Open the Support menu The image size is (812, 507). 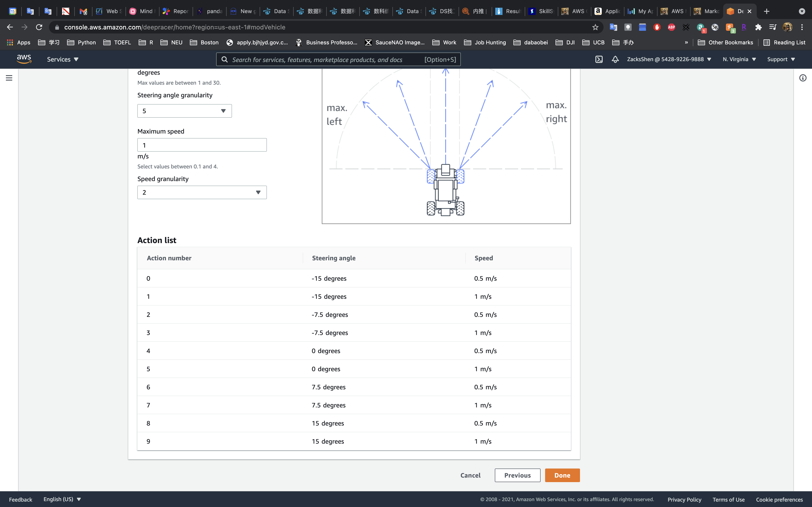[x=781, y=59]
